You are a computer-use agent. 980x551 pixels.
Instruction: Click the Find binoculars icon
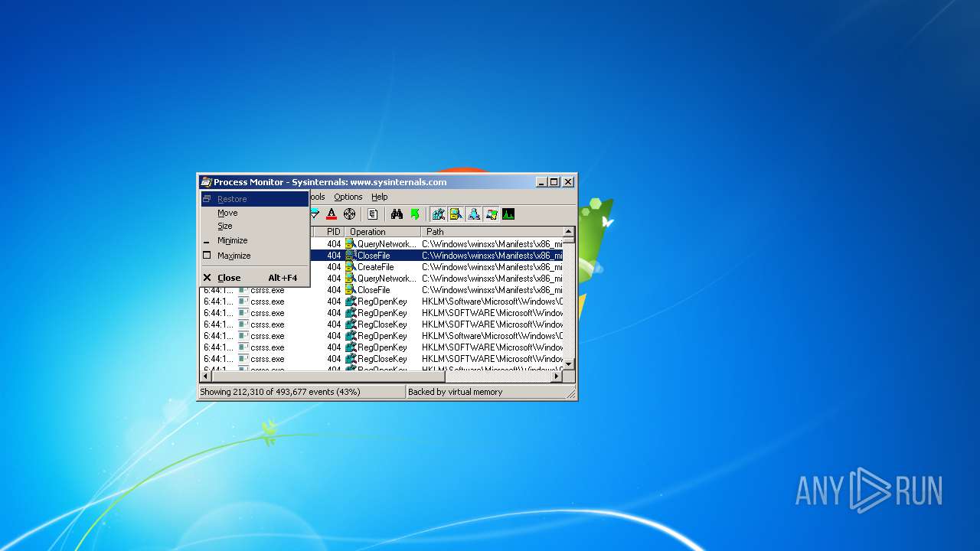[x=397, y=214]
